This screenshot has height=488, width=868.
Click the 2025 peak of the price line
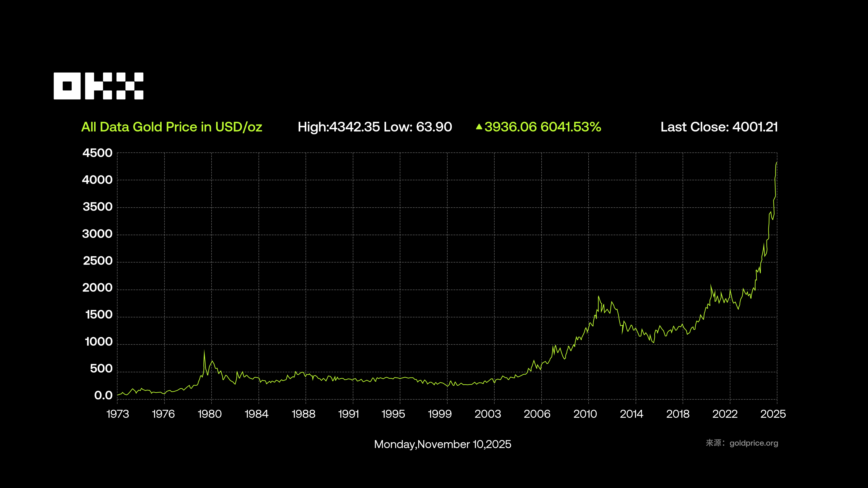[777, 163]
